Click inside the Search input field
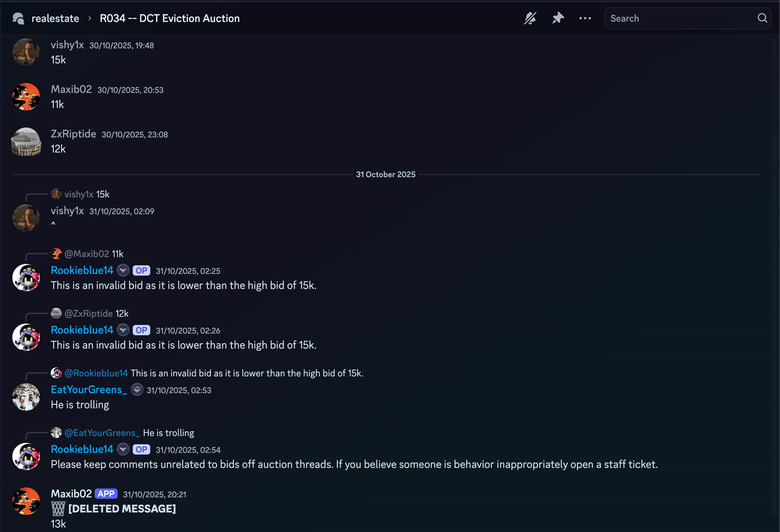 point(669,18)
